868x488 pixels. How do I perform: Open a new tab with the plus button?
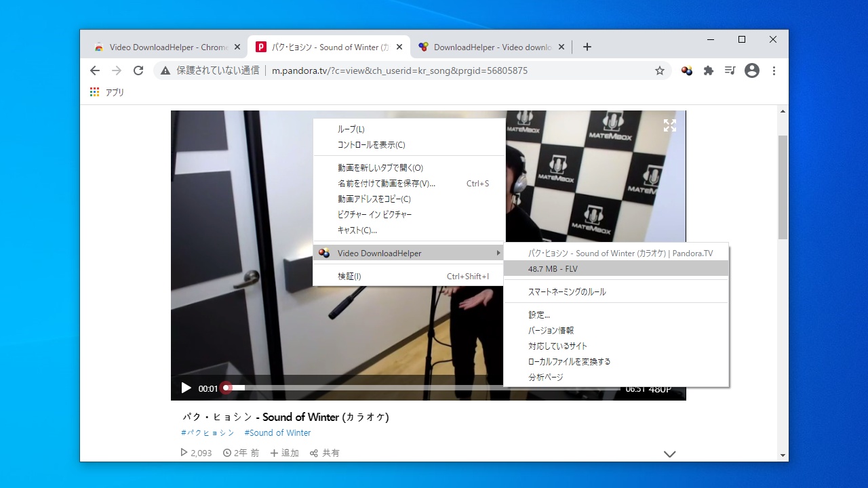(x=587, y=47)
